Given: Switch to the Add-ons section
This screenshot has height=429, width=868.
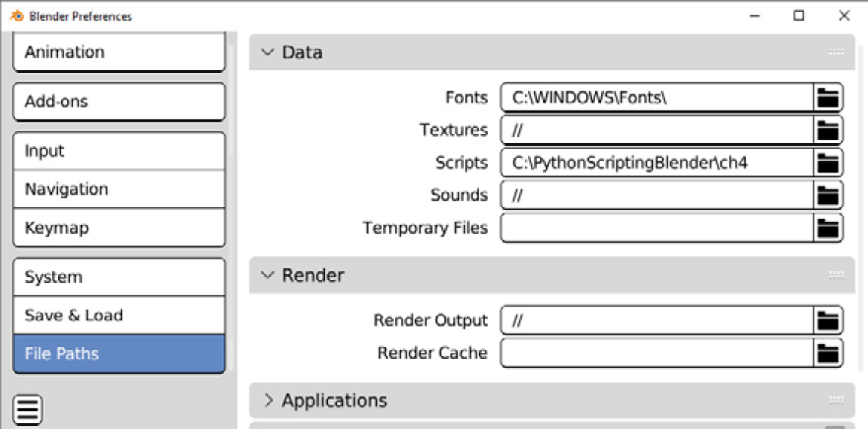Looking at the screenshot, I should point(119,102).
